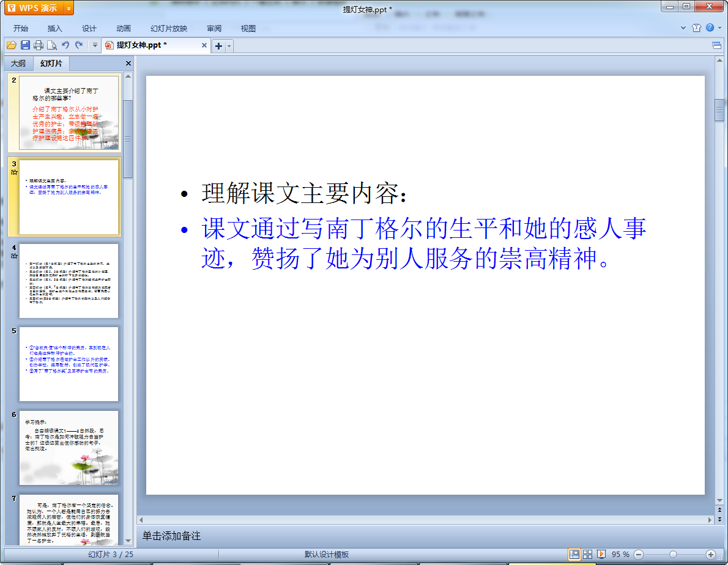The height and width of the screenshot is (565, 728).
Task: Click the 95 % zoom level
Action: (620, 555)
